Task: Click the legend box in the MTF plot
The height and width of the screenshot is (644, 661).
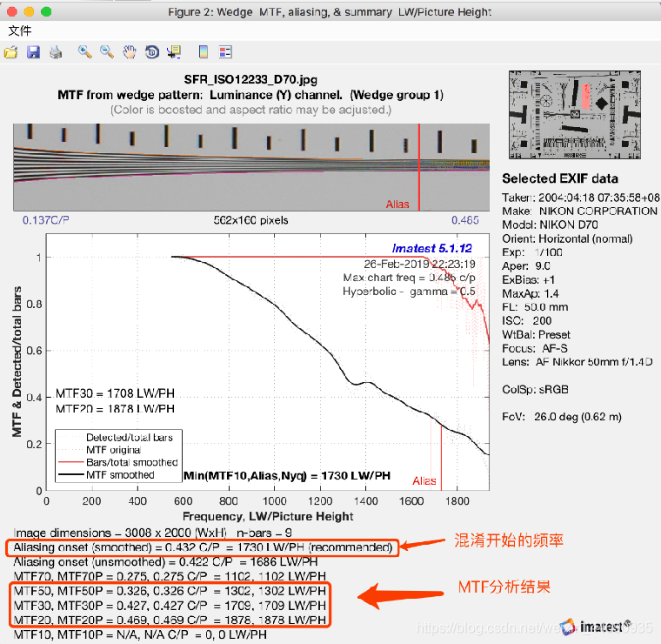Action: coord(119,456)
